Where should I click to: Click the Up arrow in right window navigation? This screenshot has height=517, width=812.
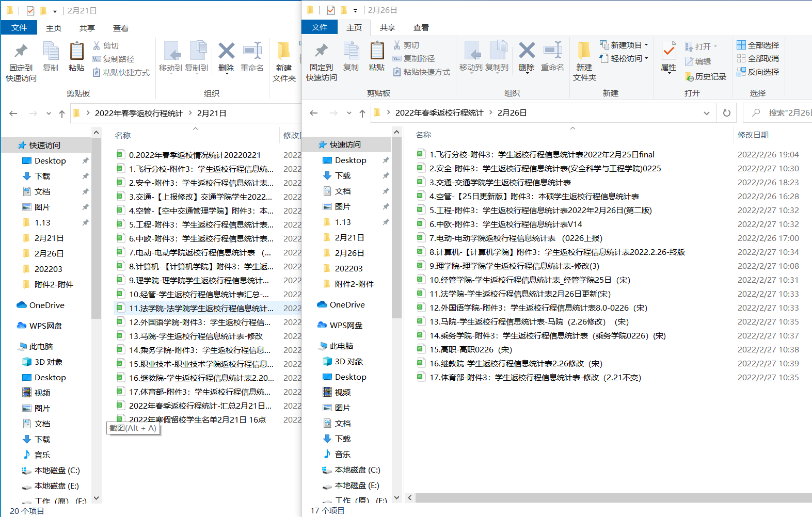click(362, 113)
